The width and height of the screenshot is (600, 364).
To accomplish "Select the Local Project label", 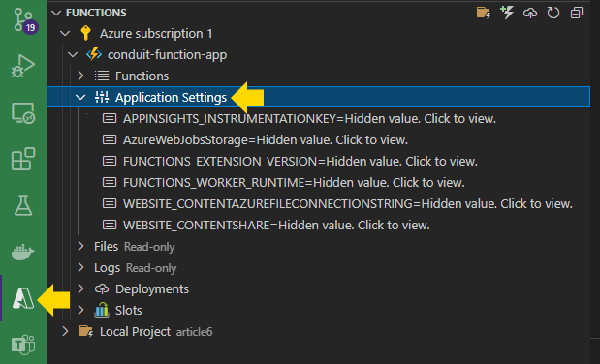I will [x=135, y=332].
